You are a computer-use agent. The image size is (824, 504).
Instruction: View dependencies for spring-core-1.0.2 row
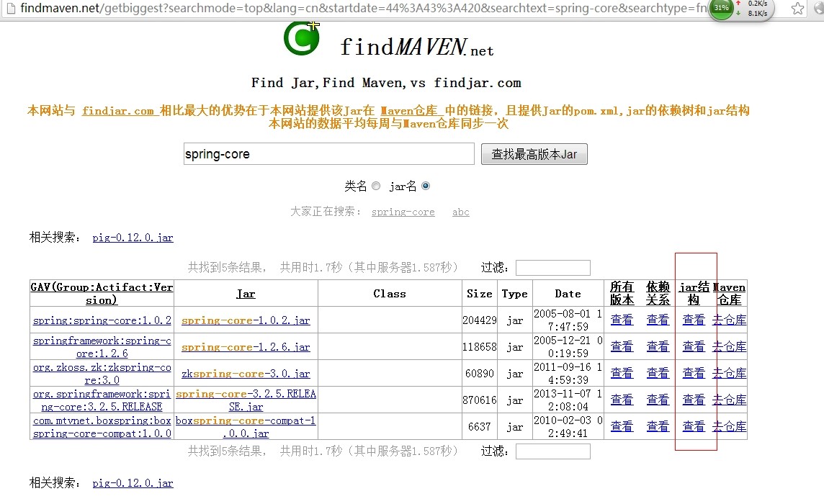658,320
